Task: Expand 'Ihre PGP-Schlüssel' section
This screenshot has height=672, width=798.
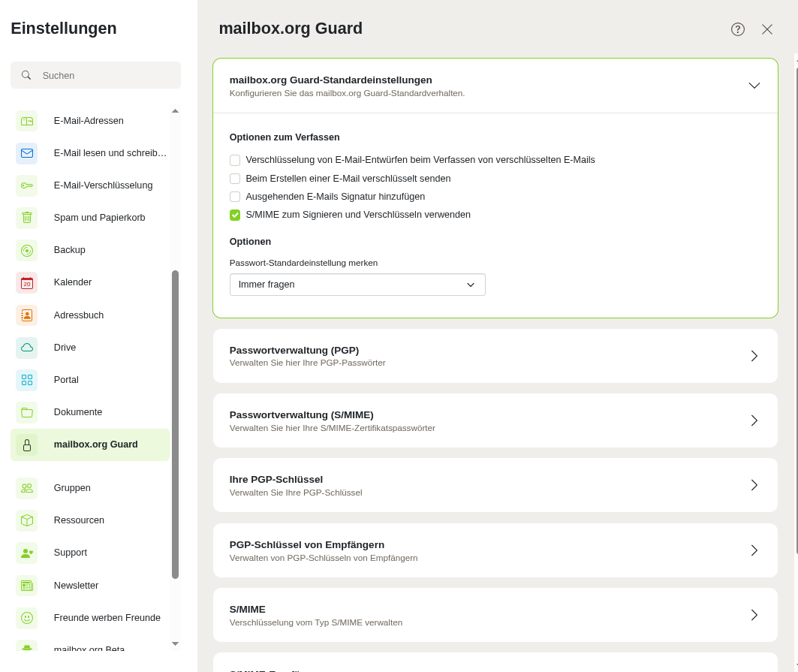Action: (495, 485)
